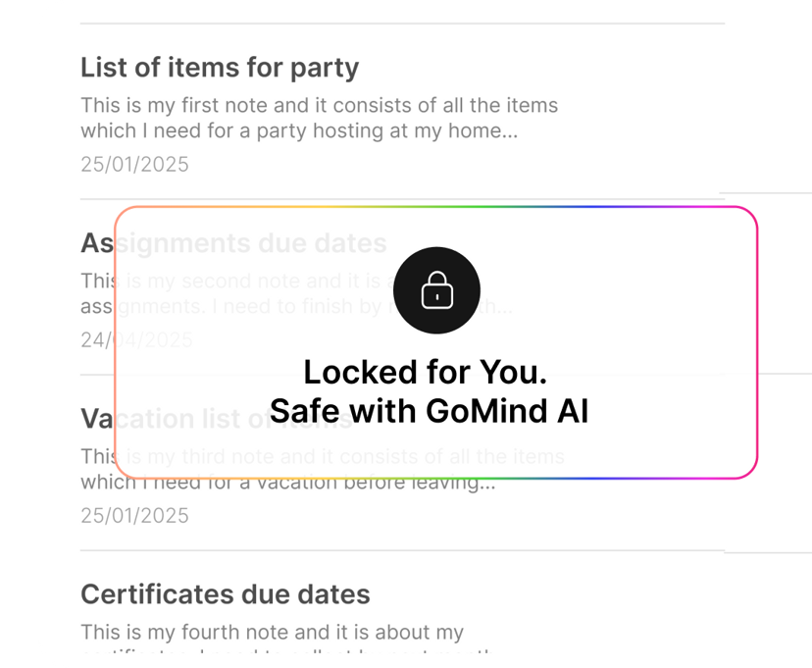Viewport: 812px width, 668px height.
Task: Click the 'Locked for You' message text
Action: (427, 372)
